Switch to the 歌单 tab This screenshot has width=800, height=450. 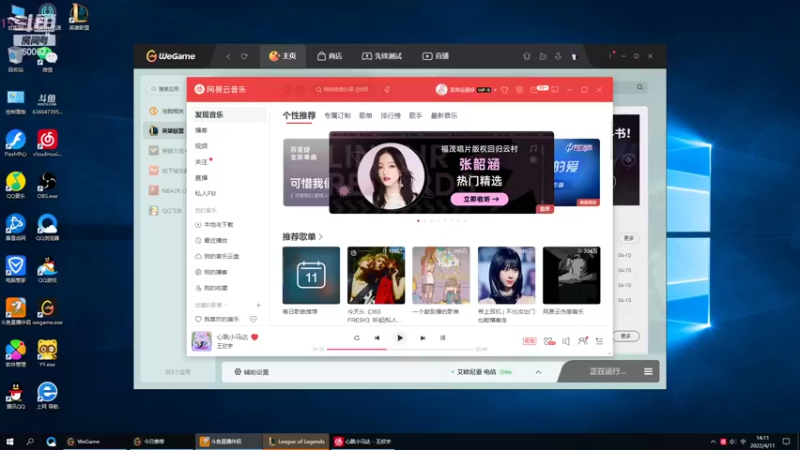pos(366,116)
